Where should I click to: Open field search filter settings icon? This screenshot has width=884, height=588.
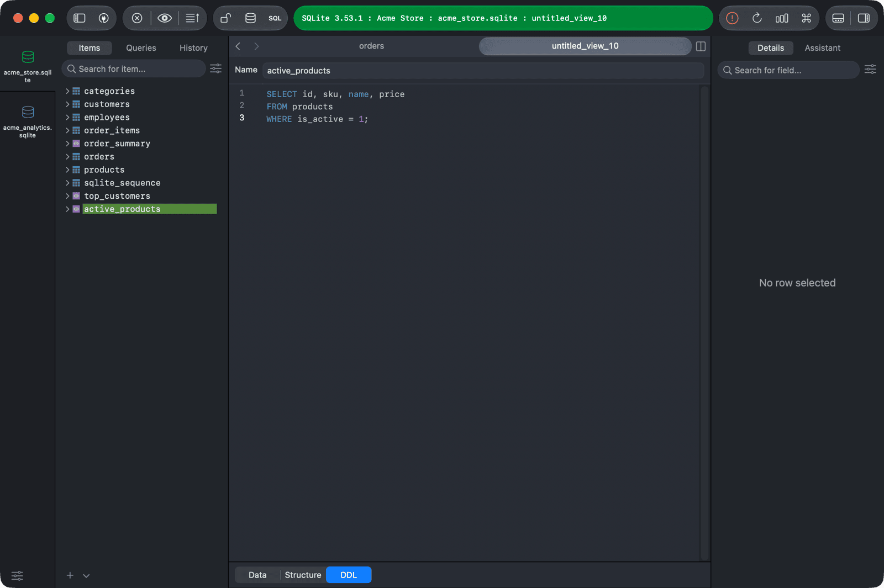pos(870,70)
